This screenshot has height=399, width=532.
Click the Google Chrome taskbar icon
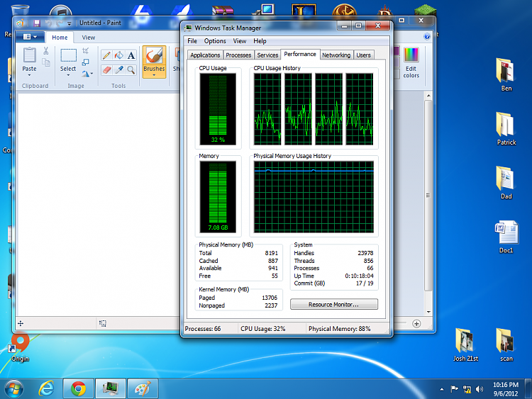point(78,388)
